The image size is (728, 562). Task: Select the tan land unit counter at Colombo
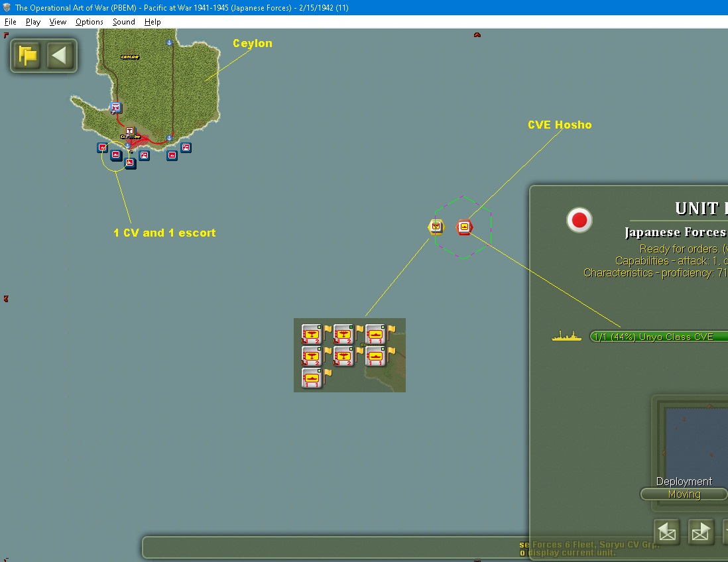pos(130,131)
